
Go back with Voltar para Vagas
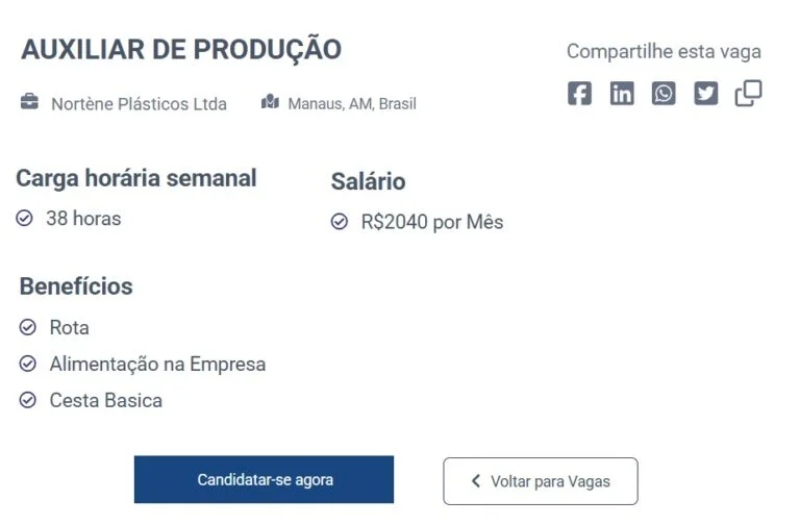click(540, 481)
